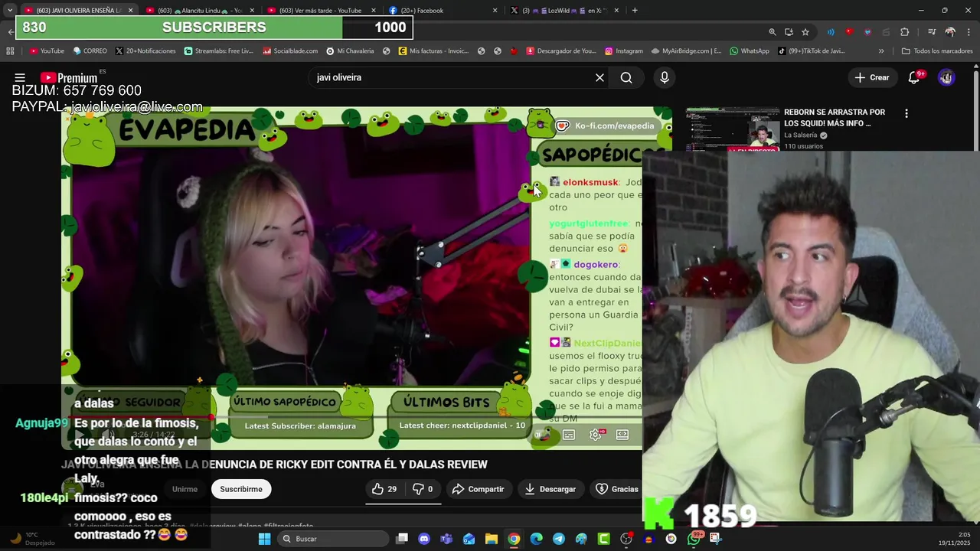Submit search with magnifier icon

[626, 77]
